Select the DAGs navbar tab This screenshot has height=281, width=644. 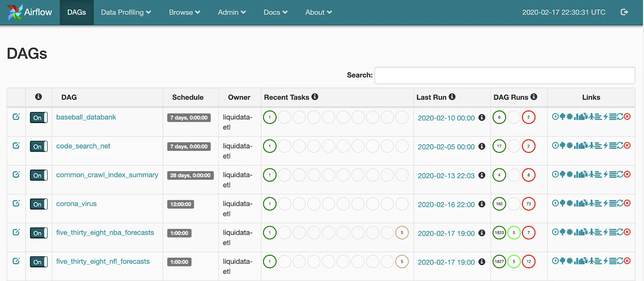point(76,12)
